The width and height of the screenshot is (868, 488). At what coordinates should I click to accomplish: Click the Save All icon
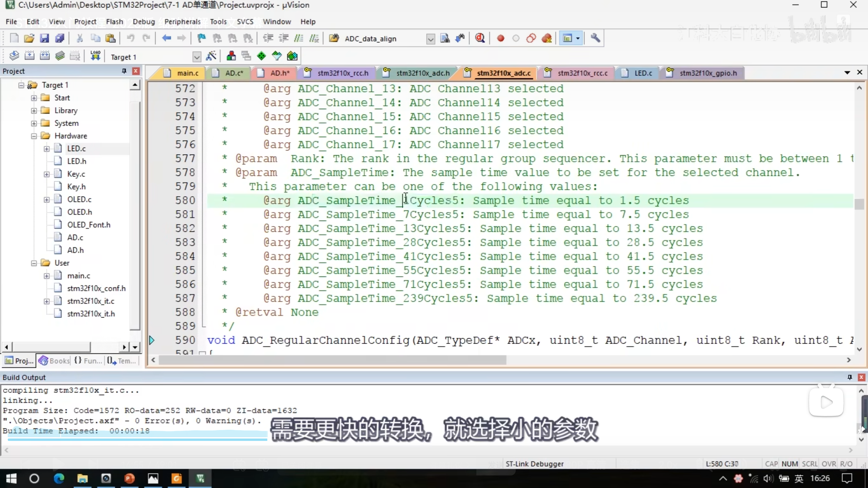[60, 38]
